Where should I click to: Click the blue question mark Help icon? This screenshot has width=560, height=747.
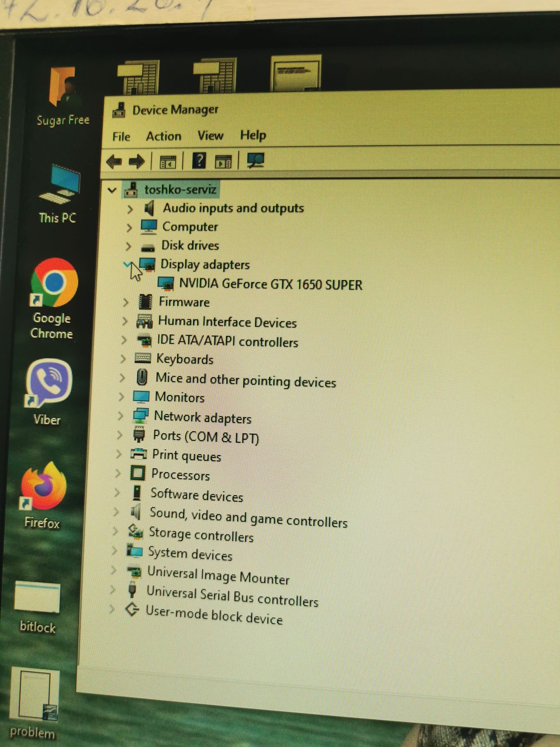click(x=199, y=161)
